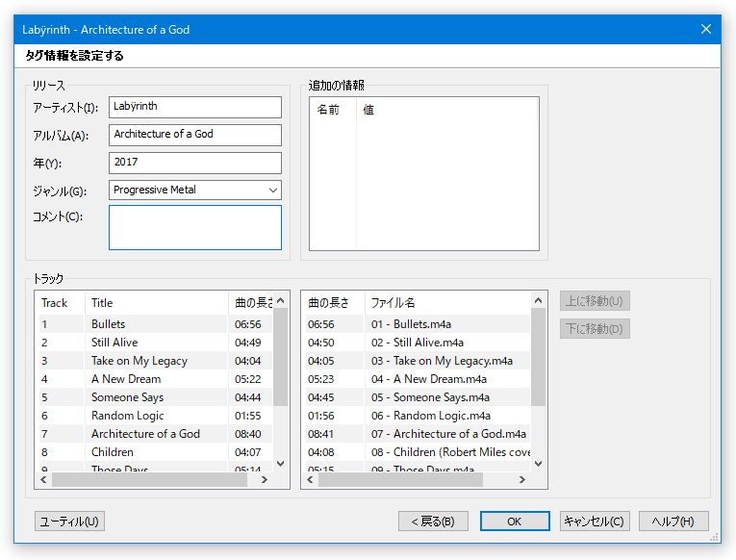Click the 名前 column header
The width and height of the screenshot is (736, 560).
(333, 110)
